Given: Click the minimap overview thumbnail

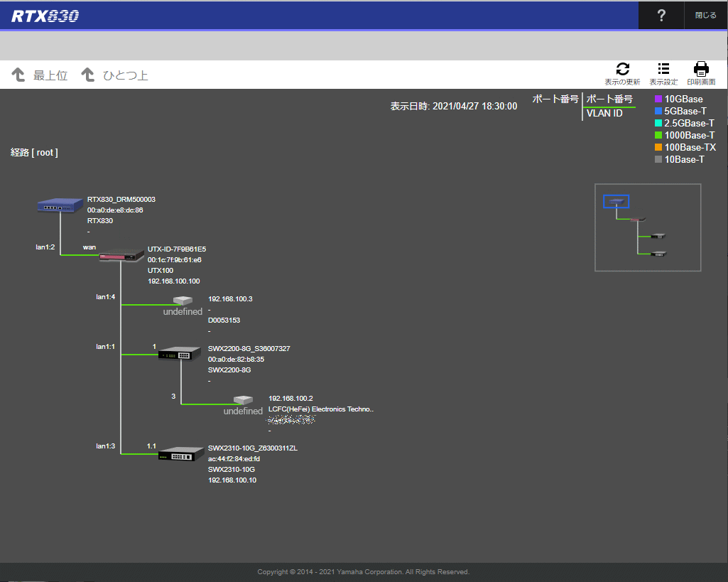Looking at the screenshot, I should [647, 227].
